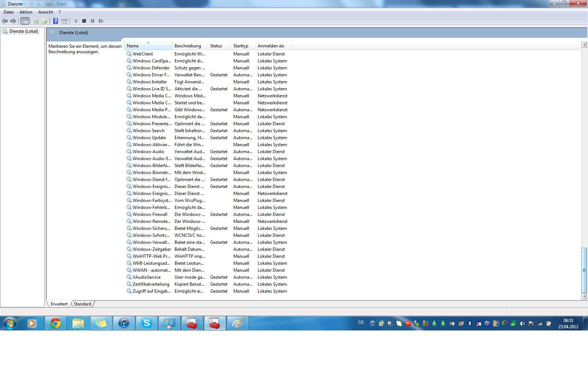588x376 pixels.
Task: Click the network signal bars tray icon
Action: click(x=540, y=323)
